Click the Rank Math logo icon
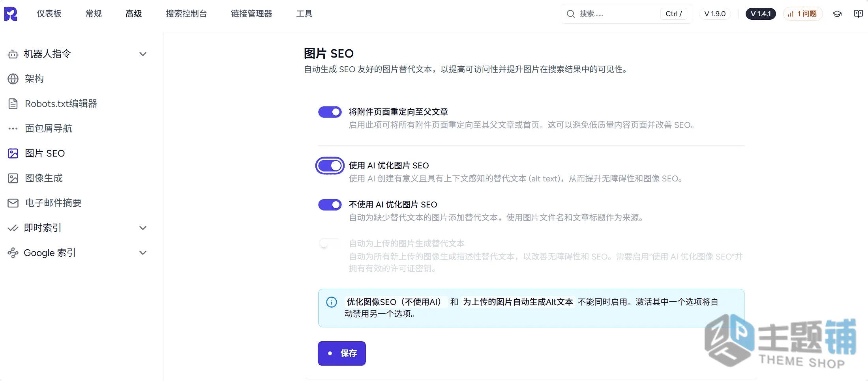The width and height of the screenshot is (868, 381). coord(11,14)
